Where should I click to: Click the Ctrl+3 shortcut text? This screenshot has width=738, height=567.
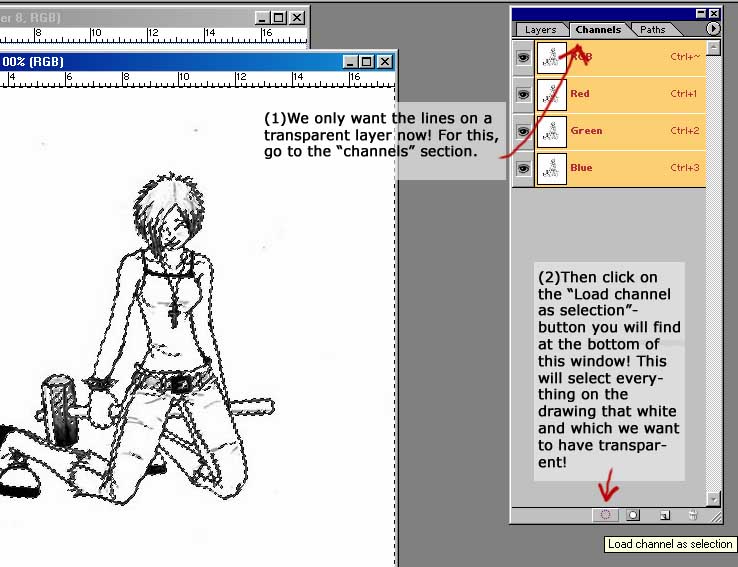(x=685, y=168)
